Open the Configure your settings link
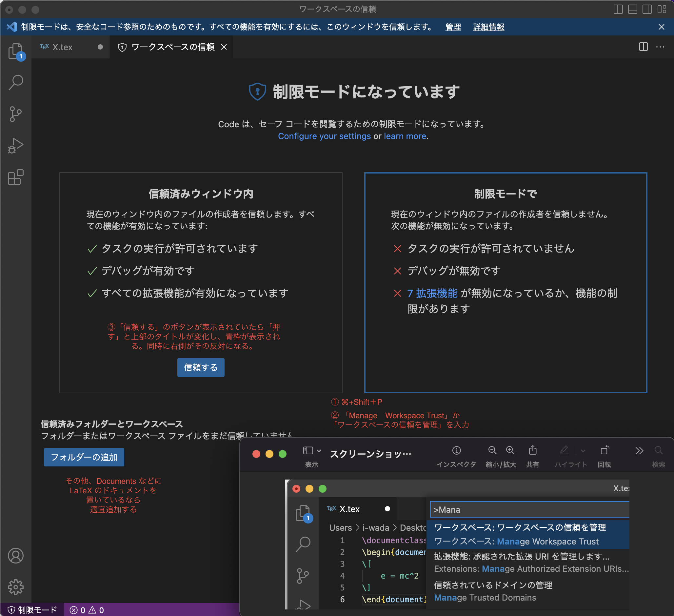This screenshot has height=616, width=674. pos(324,136)
